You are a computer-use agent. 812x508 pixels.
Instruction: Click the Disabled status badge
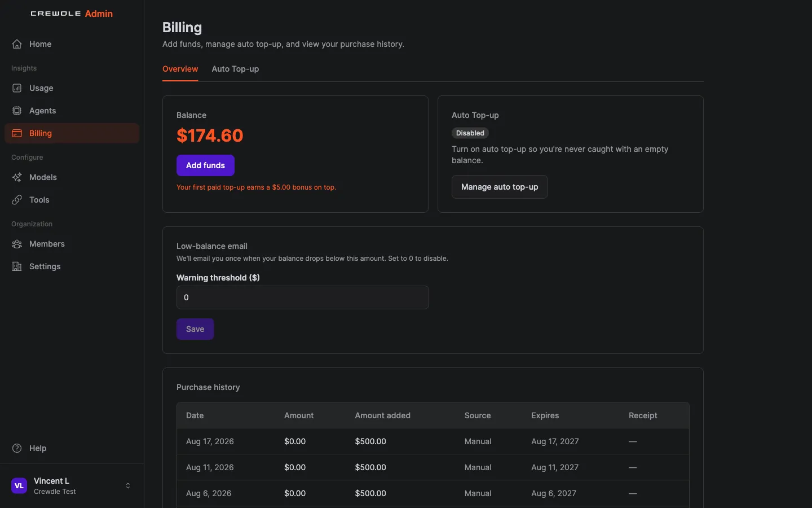point(470,133)
